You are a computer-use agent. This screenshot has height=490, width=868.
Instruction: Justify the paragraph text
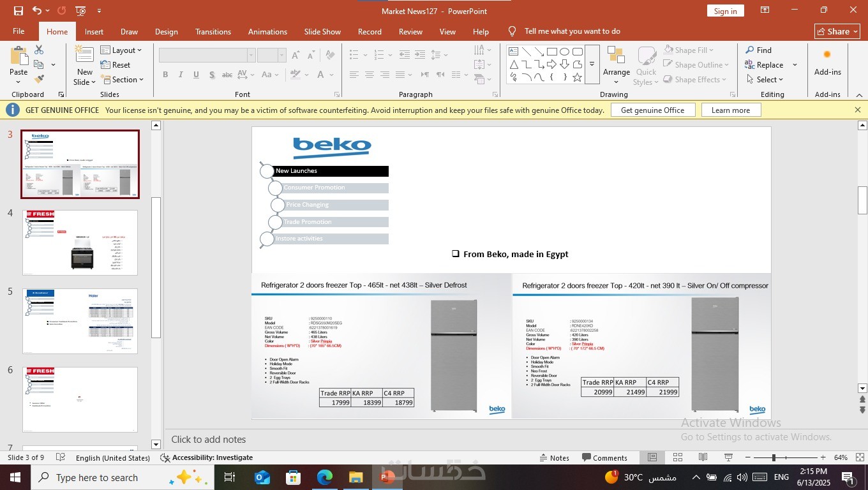400,75
